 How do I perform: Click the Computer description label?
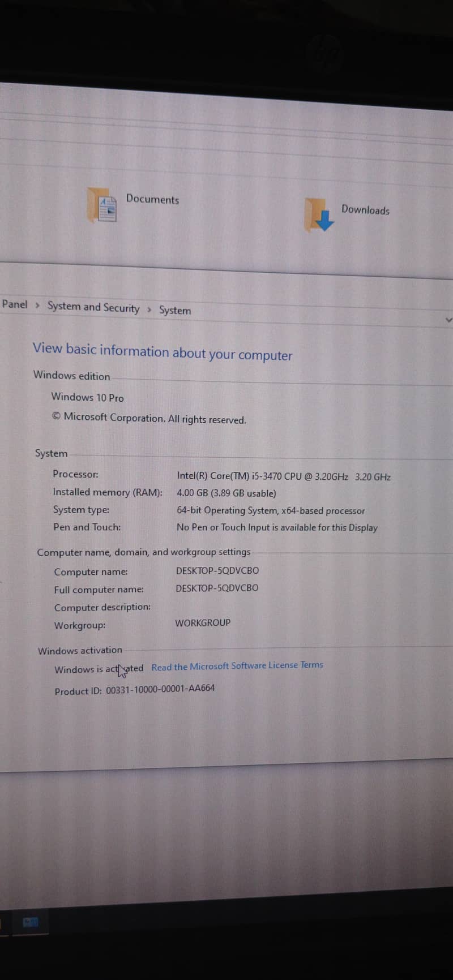[102, 607]
